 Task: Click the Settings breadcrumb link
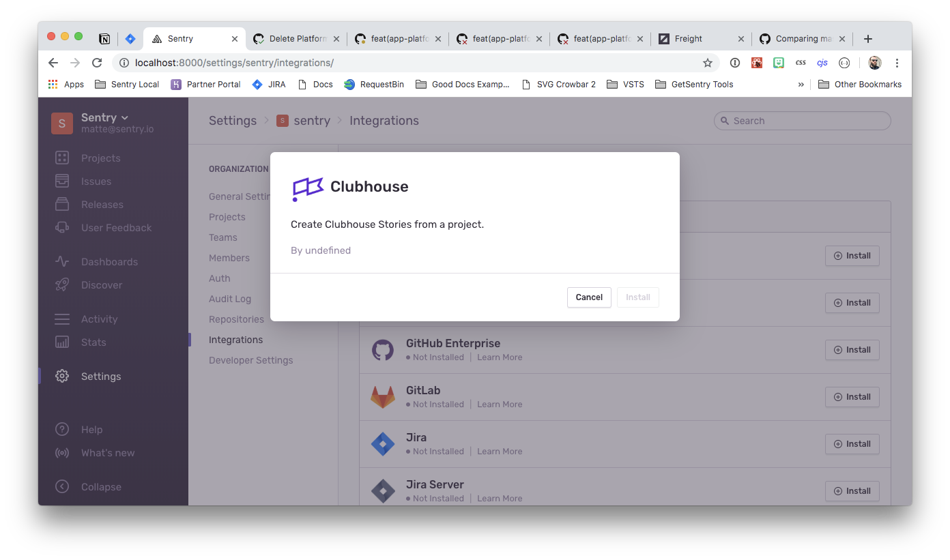pyautogui.click(x=233, y=121)
